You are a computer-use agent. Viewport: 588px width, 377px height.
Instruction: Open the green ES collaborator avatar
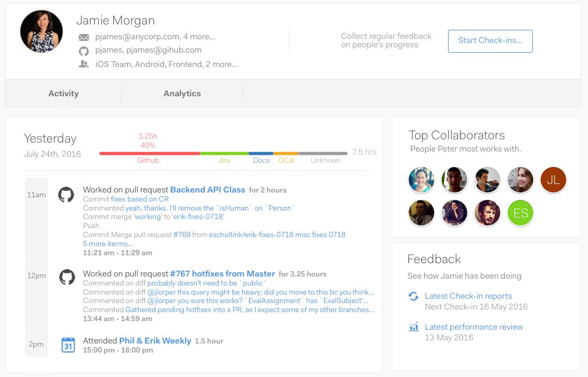[520, 213]
